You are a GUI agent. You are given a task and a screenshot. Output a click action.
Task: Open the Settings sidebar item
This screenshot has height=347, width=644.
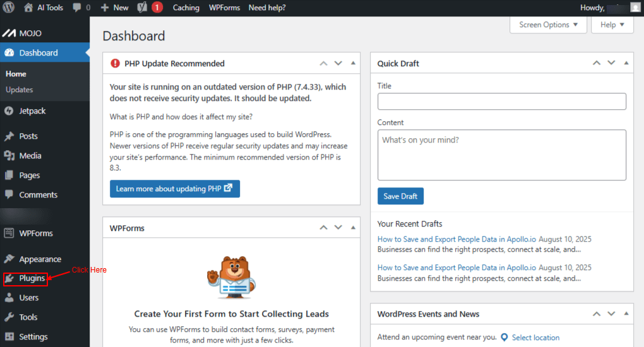tap(33, 337)
